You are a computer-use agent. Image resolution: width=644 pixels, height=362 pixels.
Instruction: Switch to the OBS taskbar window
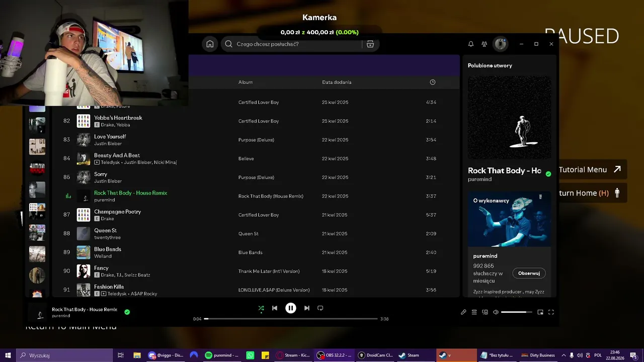[x=334, y=355]
